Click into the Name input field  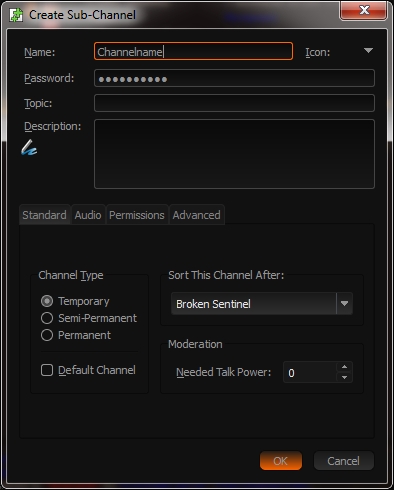[193, 51]
